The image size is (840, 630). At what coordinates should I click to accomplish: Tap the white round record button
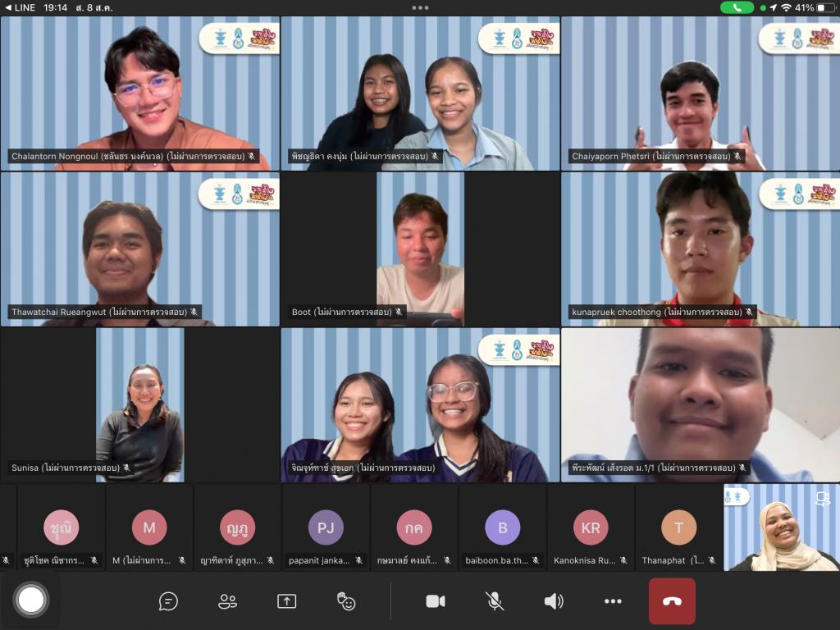[x=31, y=600]
